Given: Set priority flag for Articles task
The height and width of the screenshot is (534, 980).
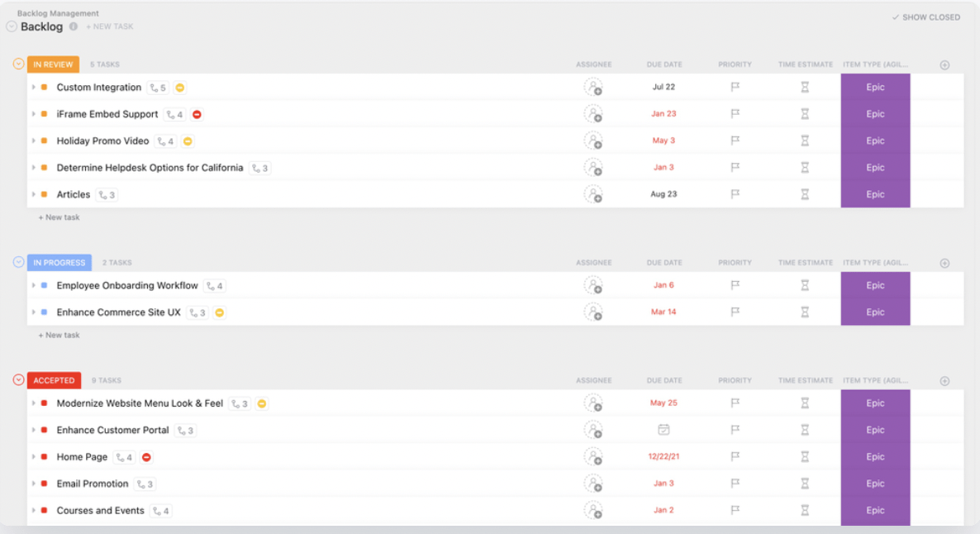Looking at the screenshot, I should coord(735,194).
